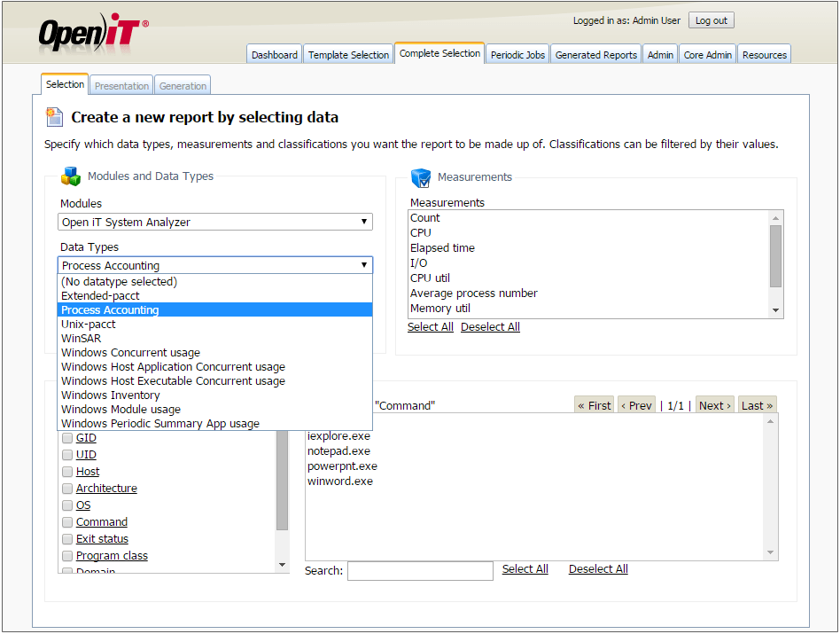Open the Admin tab
The image size is (840, 634).
click(x=660, y=55)
